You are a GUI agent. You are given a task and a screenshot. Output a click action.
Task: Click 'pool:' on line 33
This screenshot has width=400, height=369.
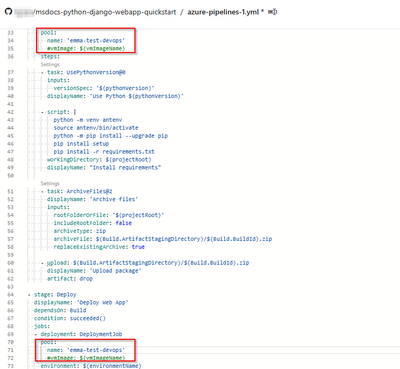tap(49, 33)
